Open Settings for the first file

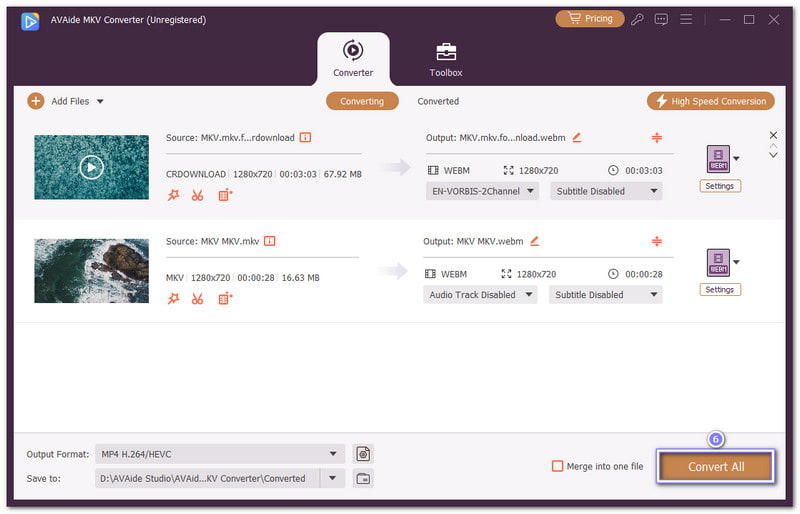point(719,186)
